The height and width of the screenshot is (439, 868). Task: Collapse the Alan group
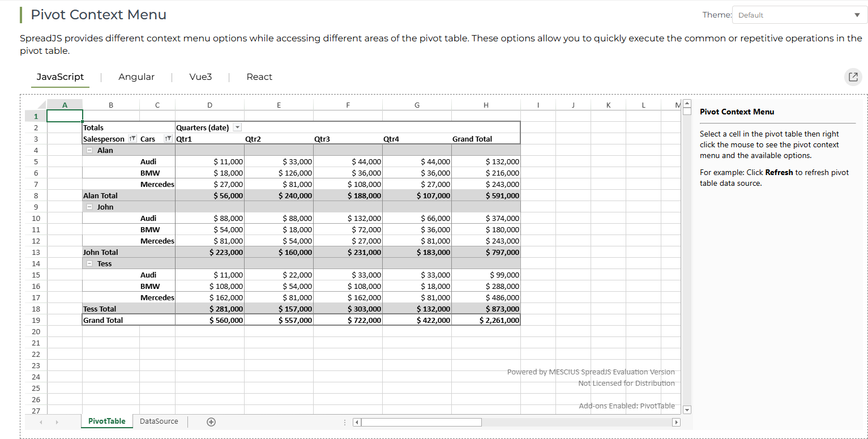point(89,151)
